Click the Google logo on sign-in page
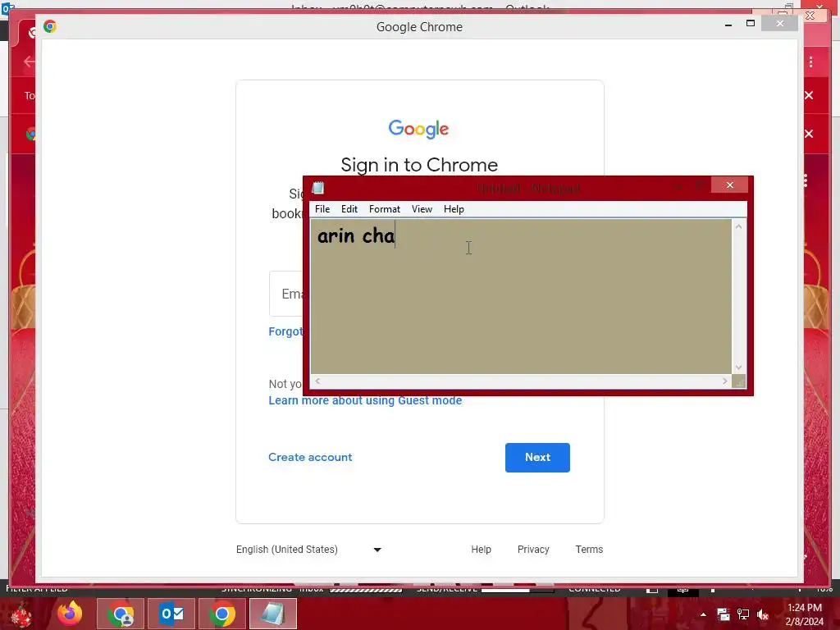The width and height of the screenshot is (840, 630). pos(418,129)
